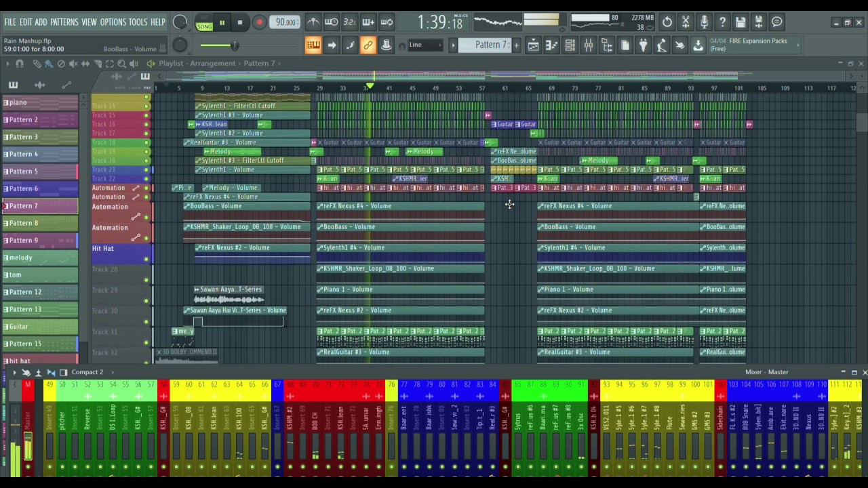Viewport: 868px width, 488px height.
Task: Open the FILE menu
Action: pos(10,22)
